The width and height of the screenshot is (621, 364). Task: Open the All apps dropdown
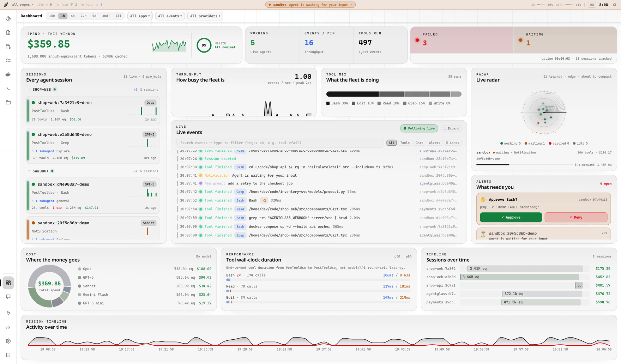pos(140,16)
